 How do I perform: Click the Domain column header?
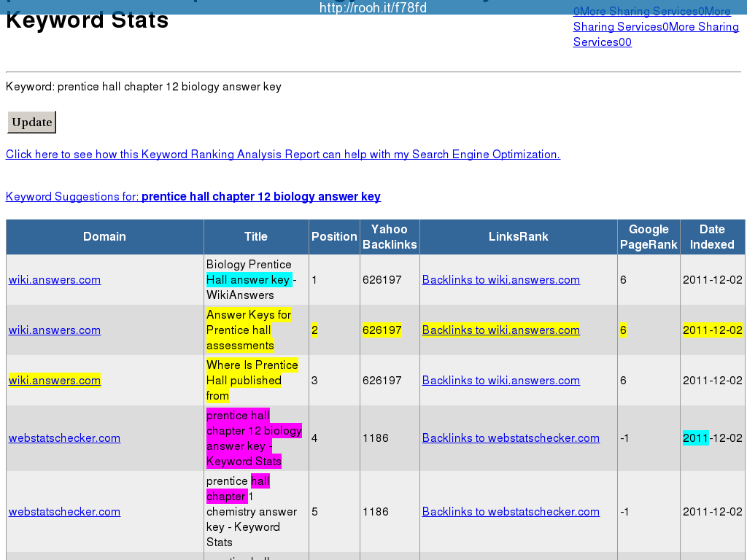point(104,237)
